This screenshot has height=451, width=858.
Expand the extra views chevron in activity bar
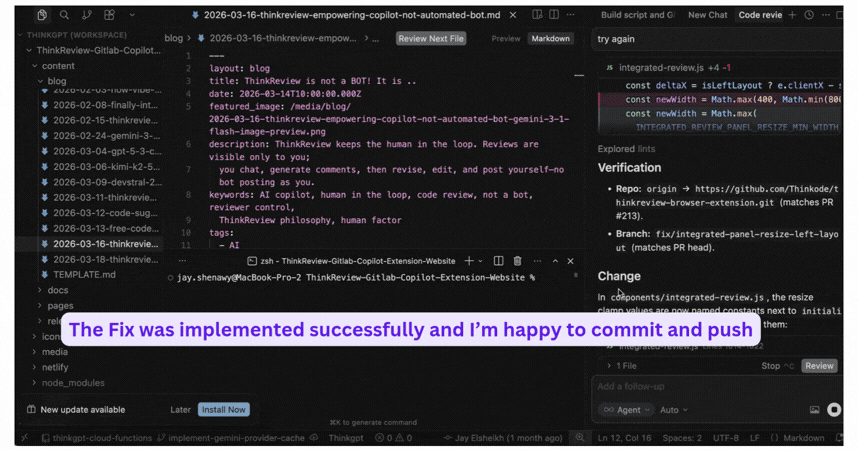click(x=132, y=15)
